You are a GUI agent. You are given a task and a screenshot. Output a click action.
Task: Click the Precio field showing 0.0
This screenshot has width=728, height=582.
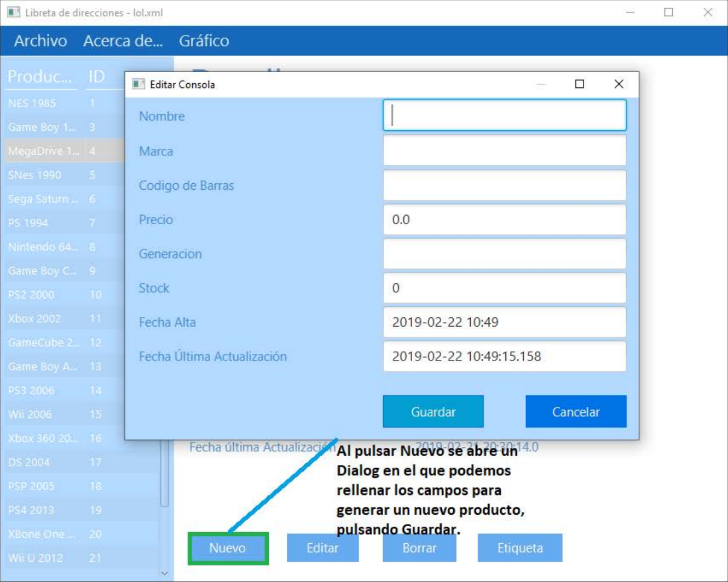pyautogui.click(x=504, y=219)
